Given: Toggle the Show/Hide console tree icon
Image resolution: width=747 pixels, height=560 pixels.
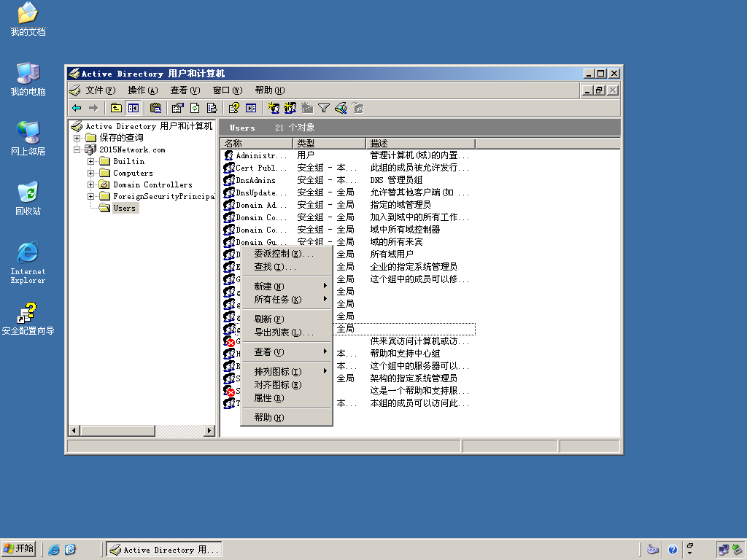Looking at the screenshot, I should click(133, 108).
